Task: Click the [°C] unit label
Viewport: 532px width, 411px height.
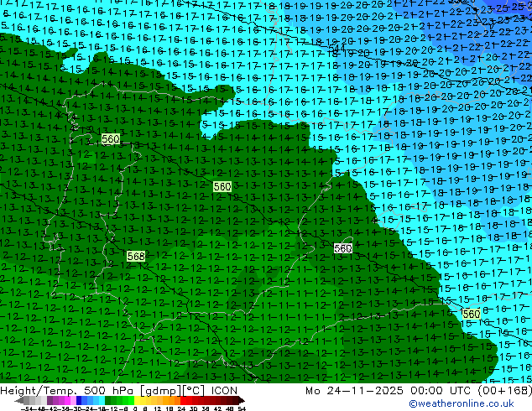Action: click(194, 391)
